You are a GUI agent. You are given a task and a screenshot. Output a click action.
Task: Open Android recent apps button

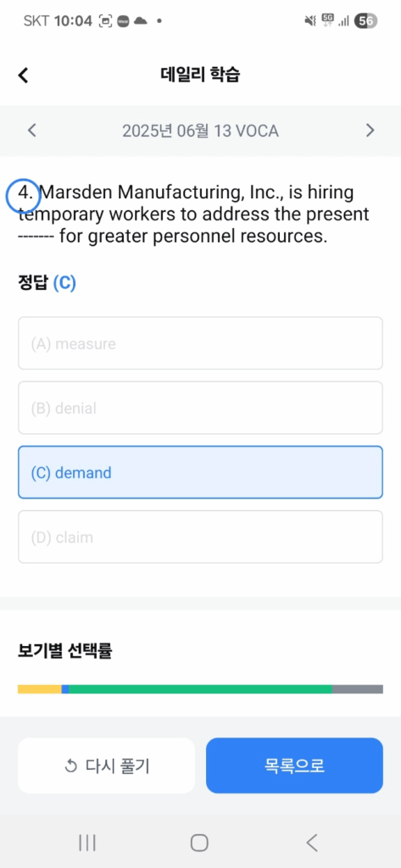pyautogui.click(x=87, y=843)
